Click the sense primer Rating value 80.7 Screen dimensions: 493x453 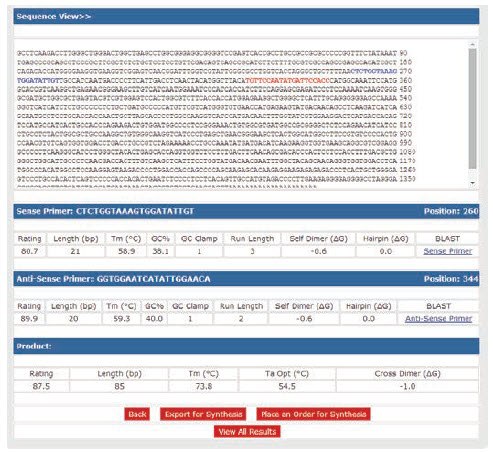coord(30,251)
